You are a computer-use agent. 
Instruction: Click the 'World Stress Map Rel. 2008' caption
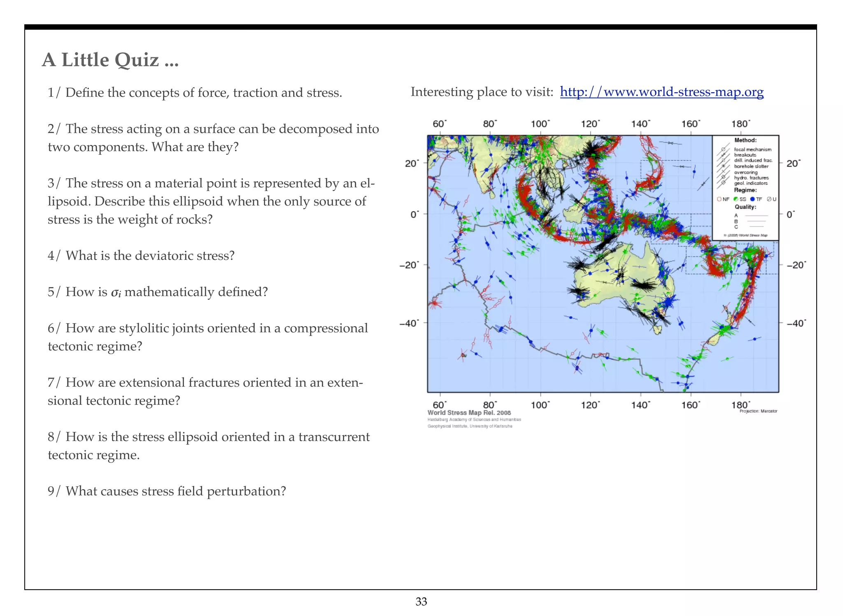469,413
